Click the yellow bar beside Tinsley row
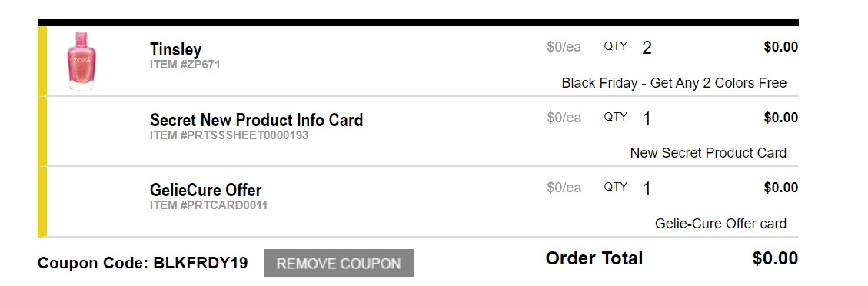The height and width of the screenshot is (286, 868). coord(42,62)
